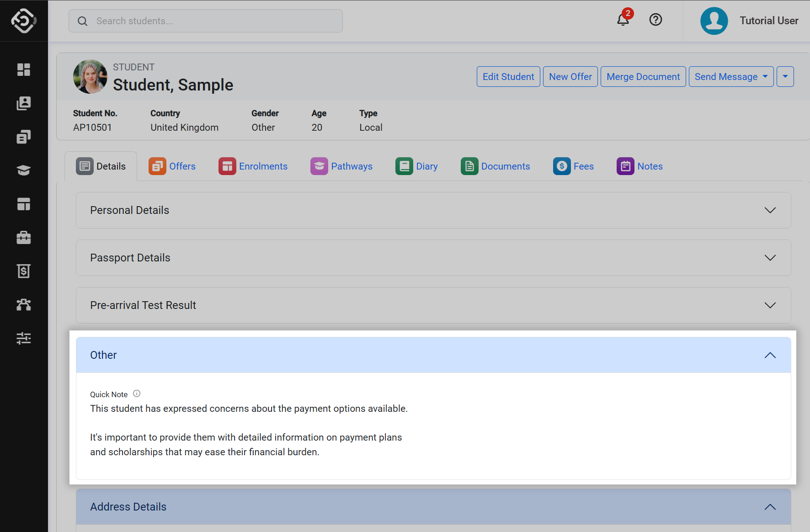Click the contacts book sidebar icon
The height and width of the screenshot is (532, 810).
(x=24, y=103)
